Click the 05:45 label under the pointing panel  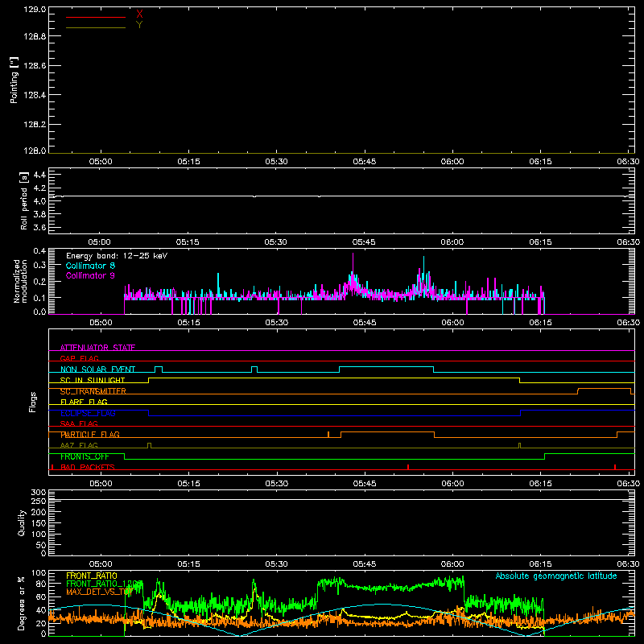365,162
